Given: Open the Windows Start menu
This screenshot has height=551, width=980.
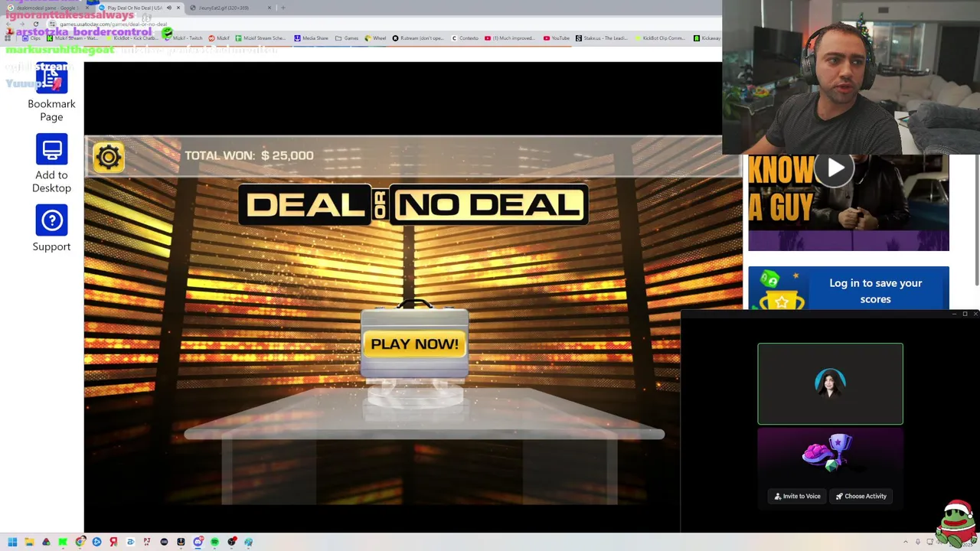Looking at the screenshot, I should tap(12, 542).
